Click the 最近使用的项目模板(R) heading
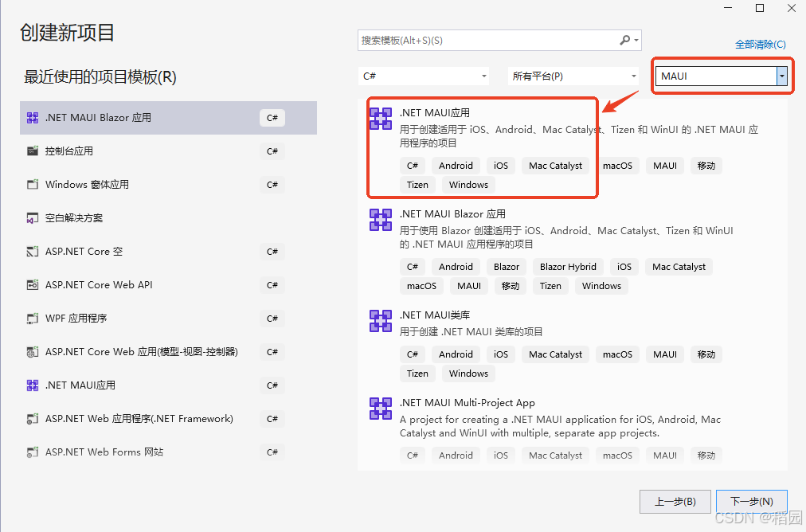 click(x=100, y=77)
